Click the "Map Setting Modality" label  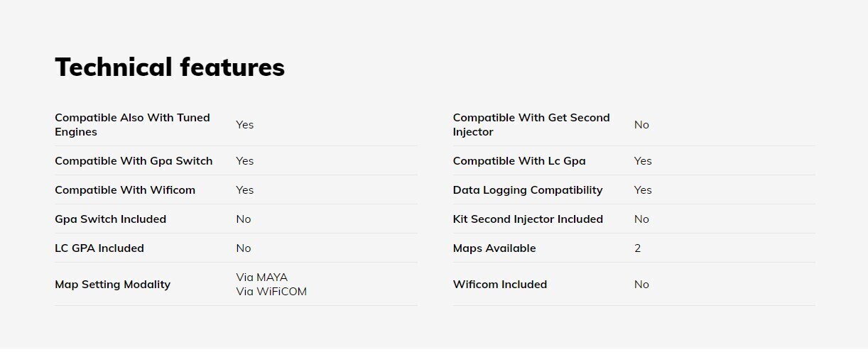(112, 285)
